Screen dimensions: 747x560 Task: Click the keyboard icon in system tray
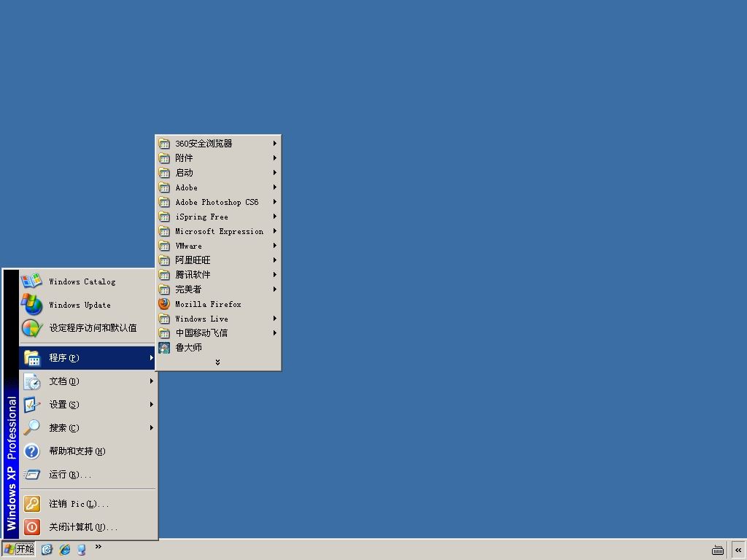point(718,550)
